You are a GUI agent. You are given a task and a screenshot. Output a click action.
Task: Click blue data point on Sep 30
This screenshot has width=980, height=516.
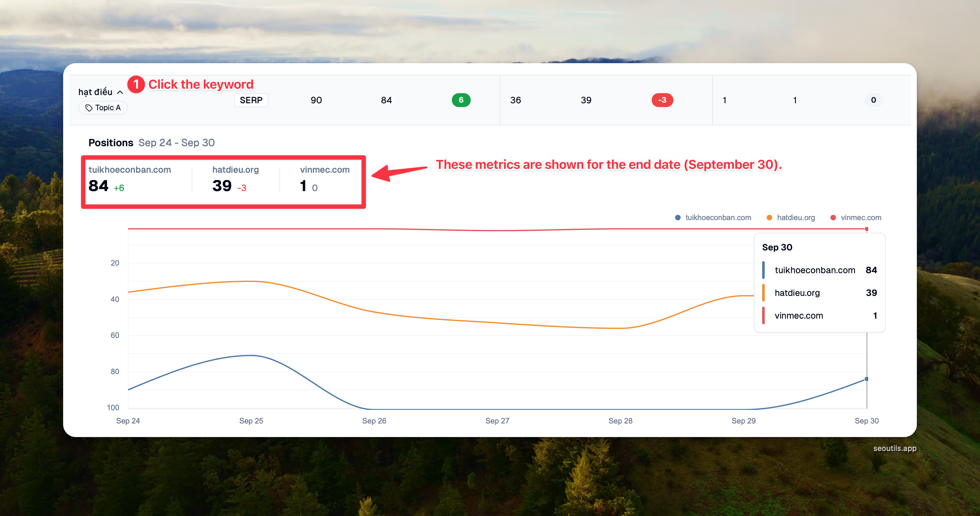click(866, 379)
